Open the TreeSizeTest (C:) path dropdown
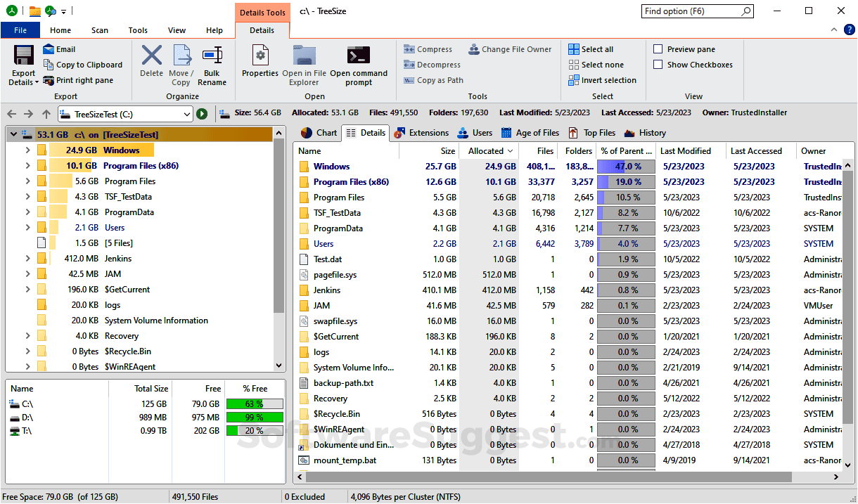This screenshot has height=504, width=858. 186,114
